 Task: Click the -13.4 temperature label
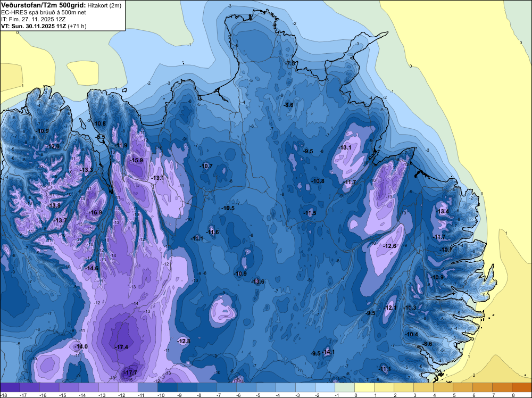pyautogui.click(x=443, y=211)
